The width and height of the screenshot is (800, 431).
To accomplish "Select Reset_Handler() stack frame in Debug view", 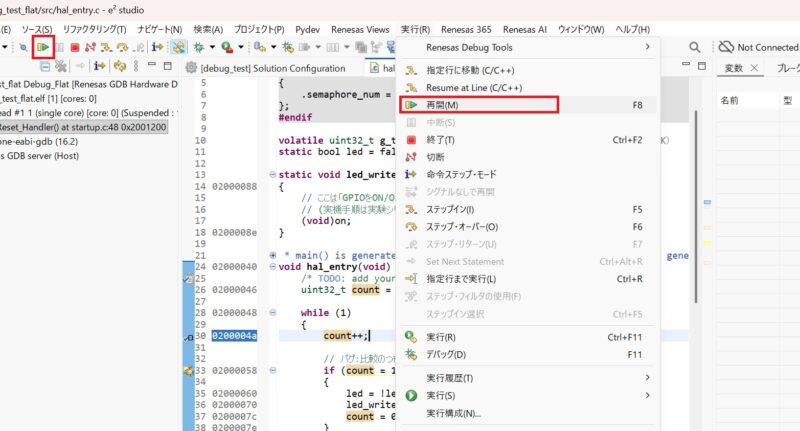I will coord(80,128).
